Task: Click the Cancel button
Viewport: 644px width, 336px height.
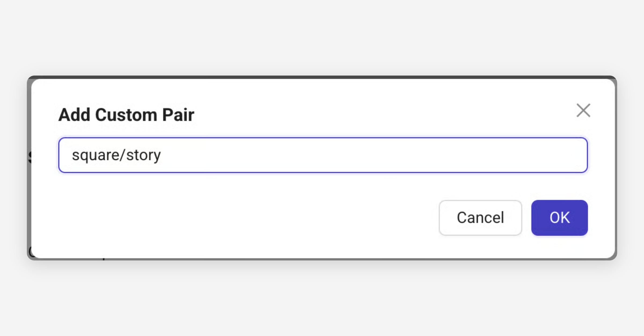Action: coord(480,218)
